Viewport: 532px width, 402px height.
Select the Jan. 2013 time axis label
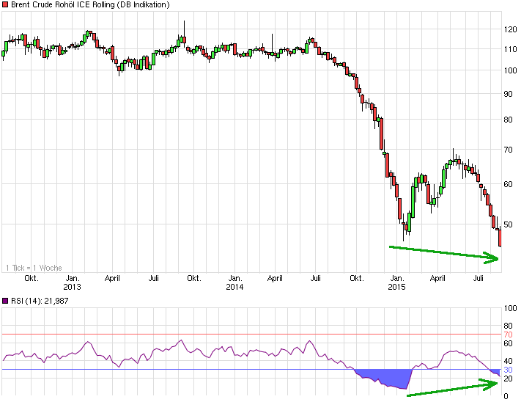[x=73, y=282]
